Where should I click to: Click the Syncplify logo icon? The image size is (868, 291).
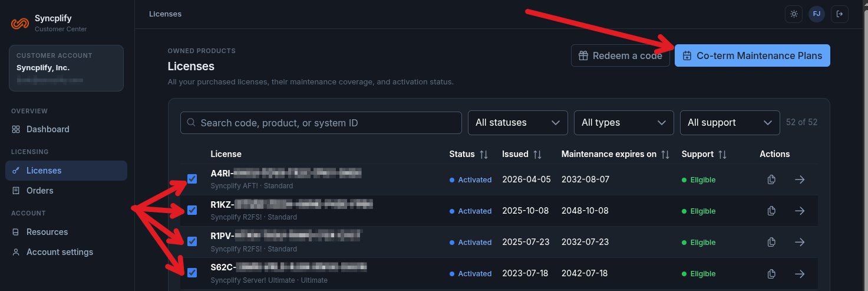pos(21,24)
